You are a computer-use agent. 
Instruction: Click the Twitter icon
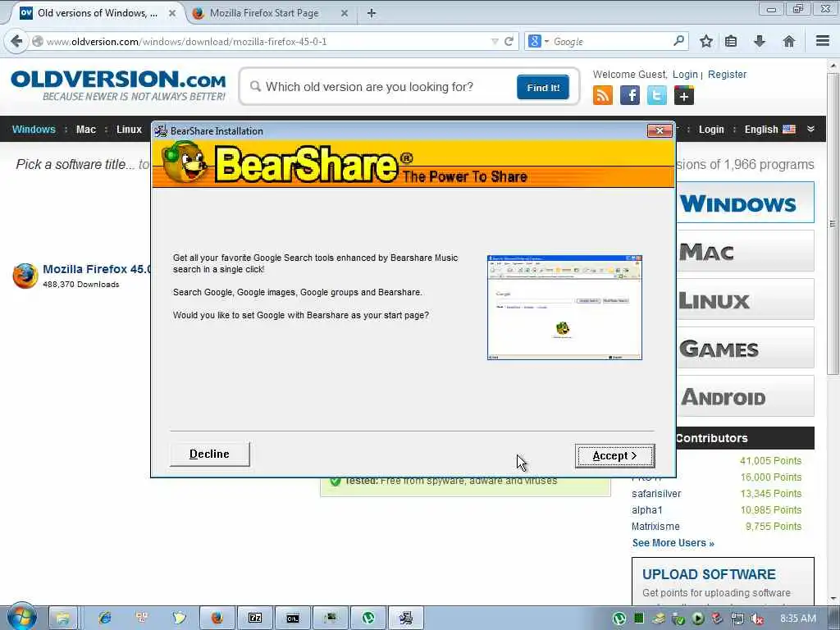click(x=657, y=95)
